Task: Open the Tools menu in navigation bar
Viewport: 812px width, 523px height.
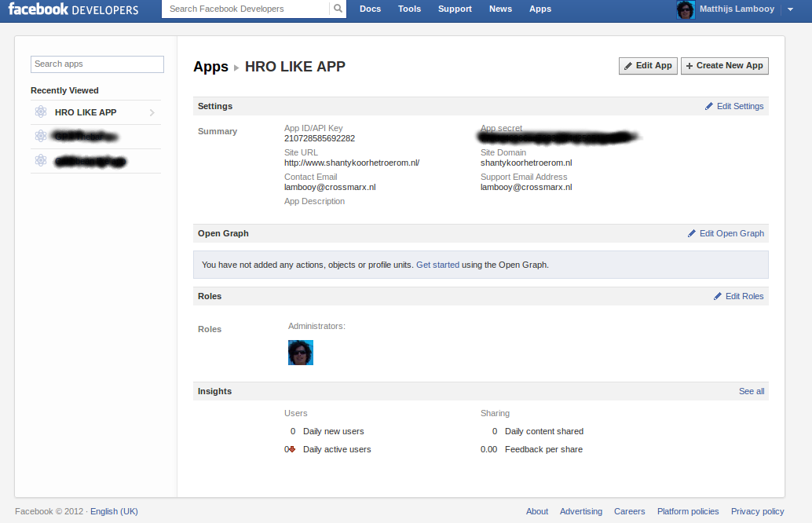Action: point(409,9)
